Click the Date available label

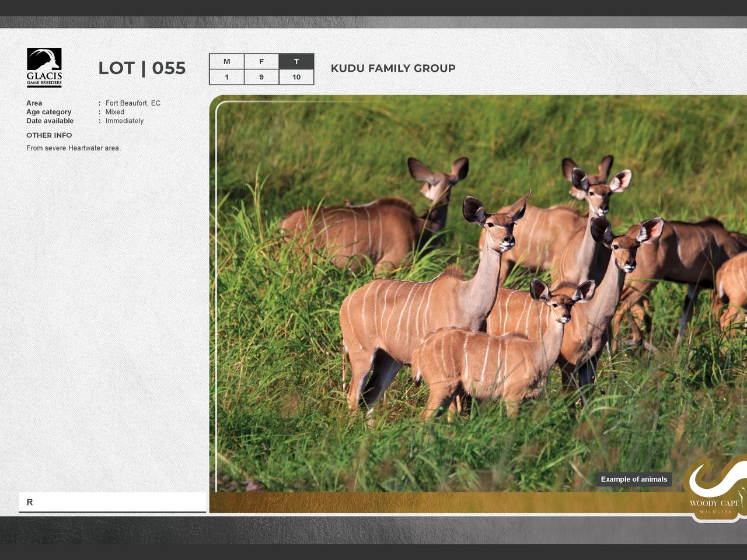pos(50,121)
